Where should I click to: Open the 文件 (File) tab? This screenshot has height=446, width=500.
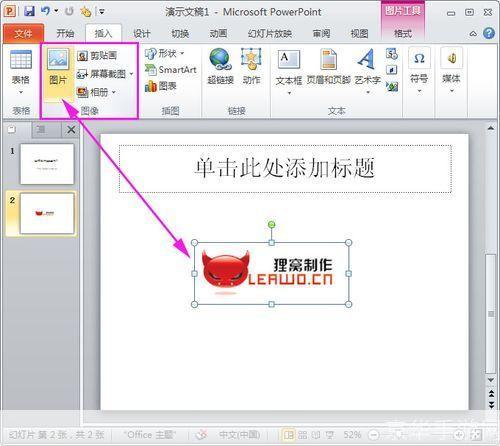[23, 33]
